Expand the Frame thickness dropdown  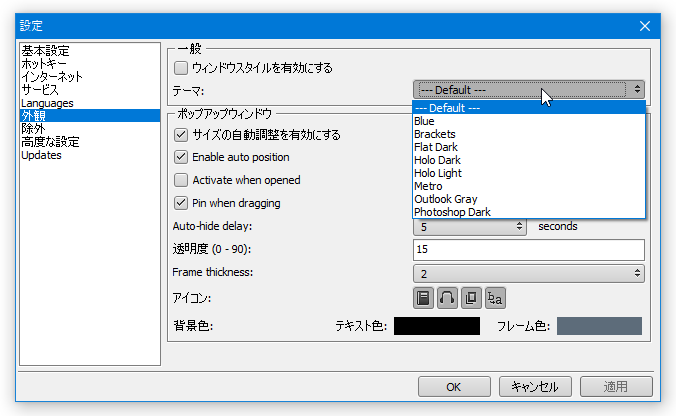529,273
